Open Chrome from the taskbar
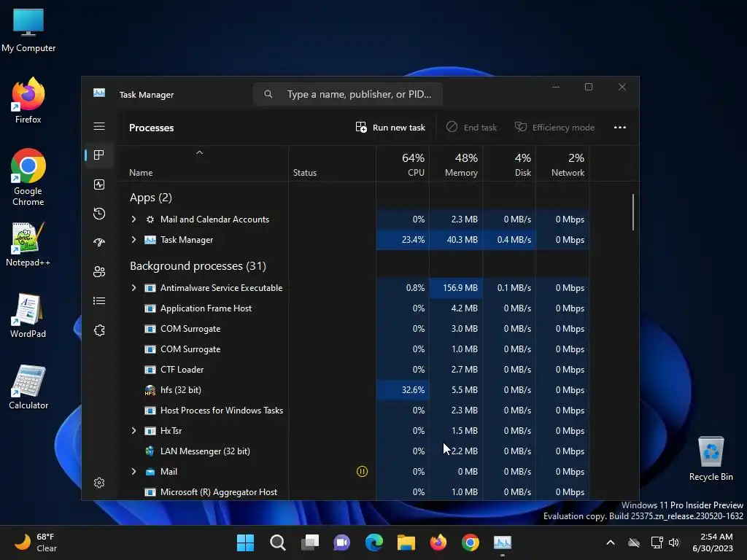747x560 pixels. tap(471, 542)
